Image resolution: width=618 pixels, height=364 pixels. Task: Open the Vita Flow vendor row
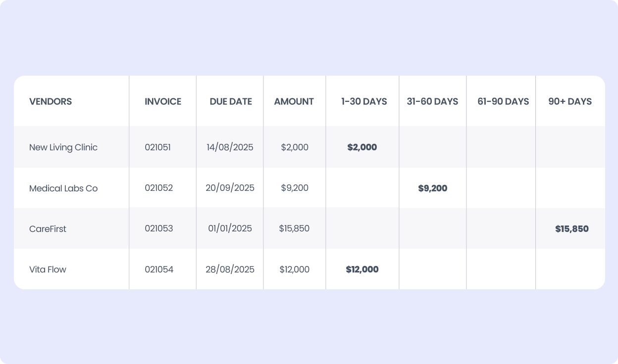click(x=48, y=270)
